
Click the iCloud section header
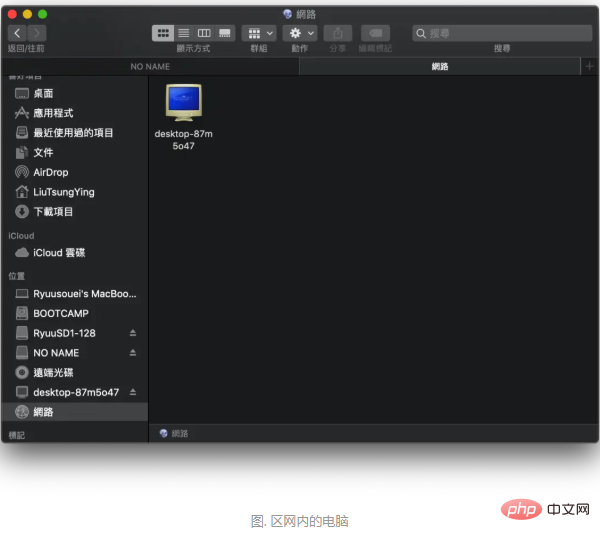(21, 236)
